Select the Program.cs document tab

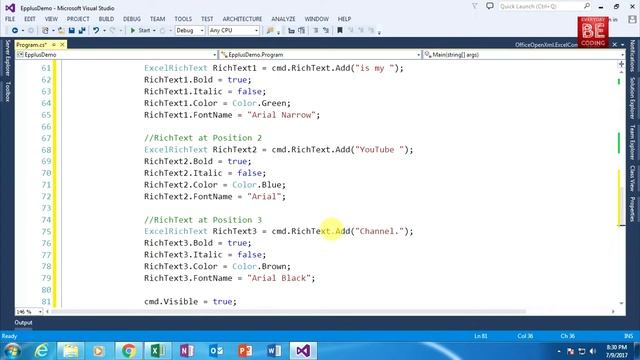click(x=32, y=44)
